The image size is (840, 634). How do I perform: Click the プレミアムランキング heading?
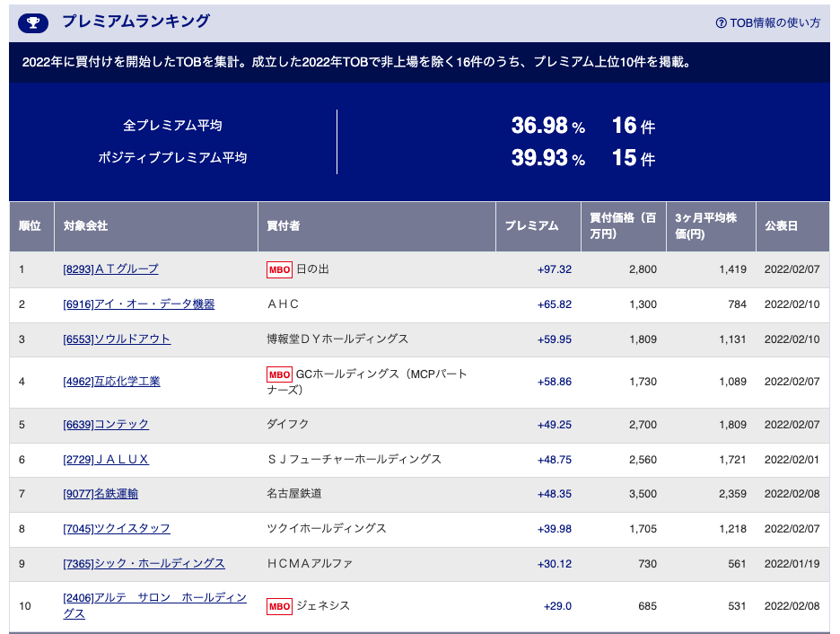[x=136, y=22]
